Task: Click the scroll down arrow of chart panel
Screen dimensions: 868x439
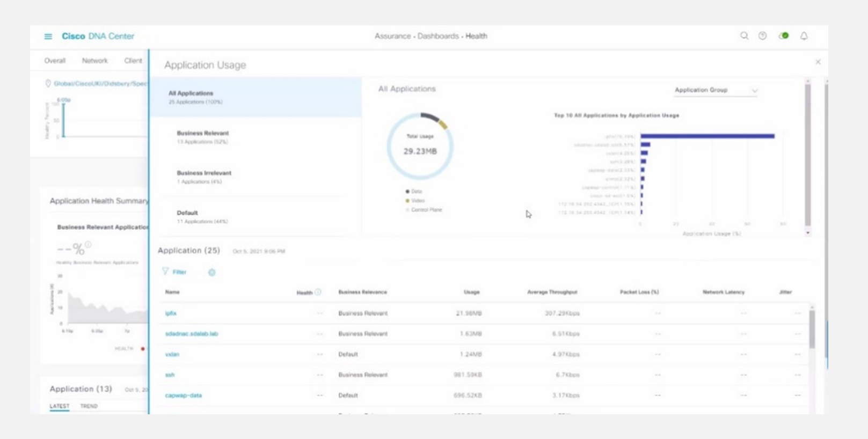Action: [x=807, y=233]
